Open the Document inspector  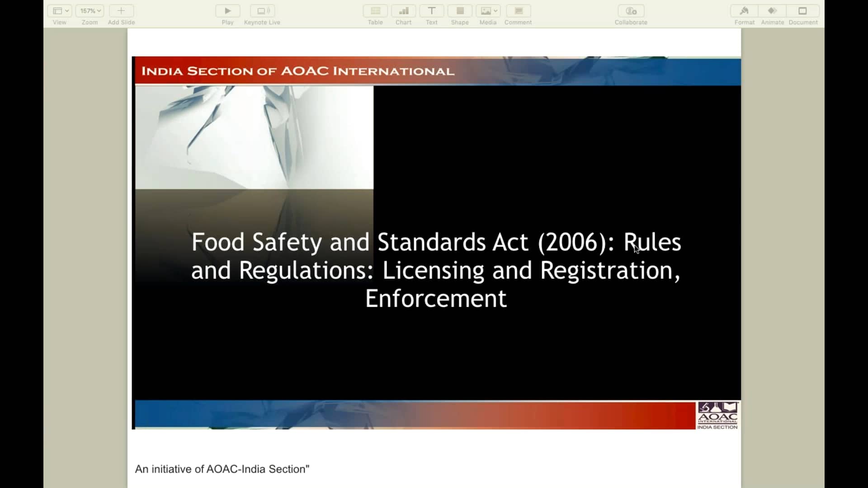[x=803, y=11]
